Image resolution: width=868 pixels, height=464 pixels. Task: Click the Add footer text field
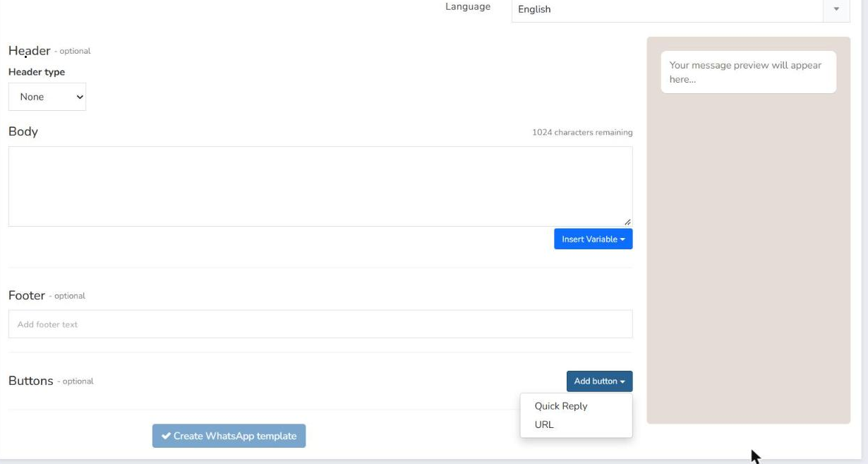click(x=320, y=324)
